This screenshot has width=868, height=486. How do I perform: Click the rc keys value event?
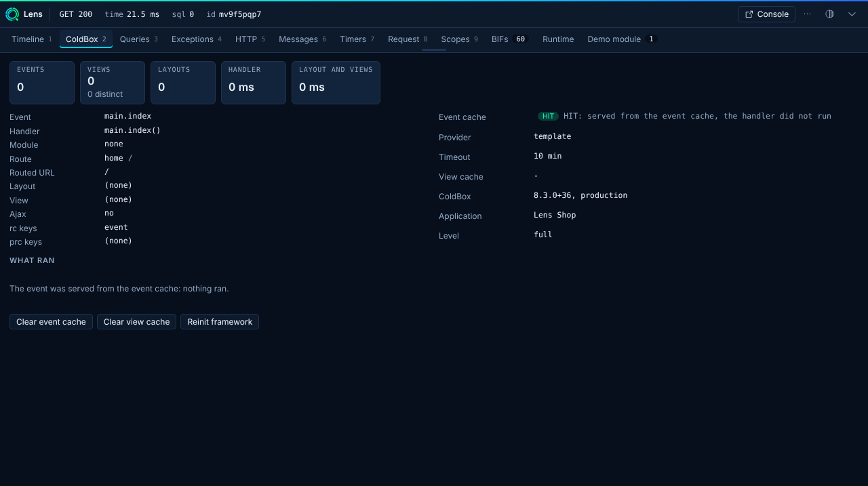[116, 227]
